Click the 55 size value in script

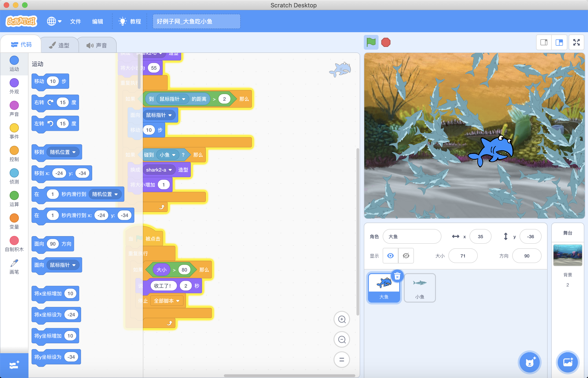click(154, 68)
